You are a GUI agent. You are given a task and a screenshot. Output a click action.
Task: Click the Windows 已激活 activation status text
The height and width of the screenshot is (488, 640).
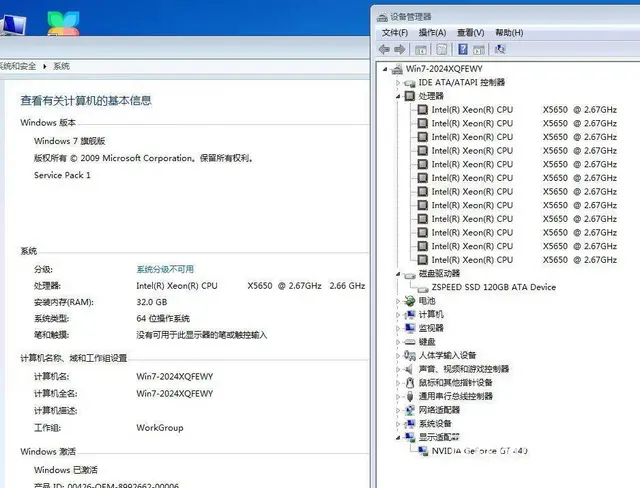pos(66,470)
